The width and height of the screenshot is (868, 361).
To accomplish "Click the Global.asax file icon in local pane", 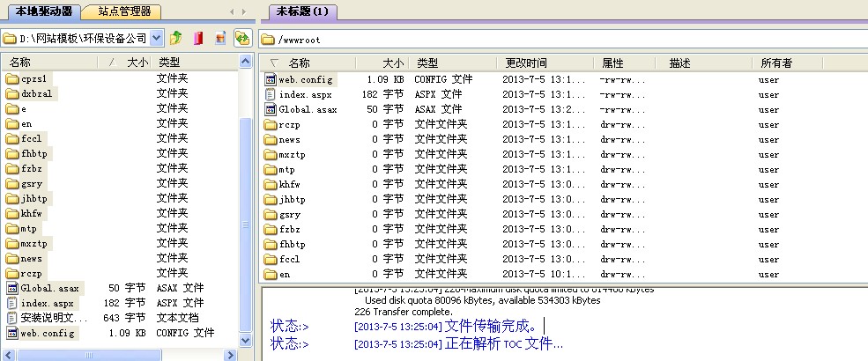I will [x=12, y=288].
